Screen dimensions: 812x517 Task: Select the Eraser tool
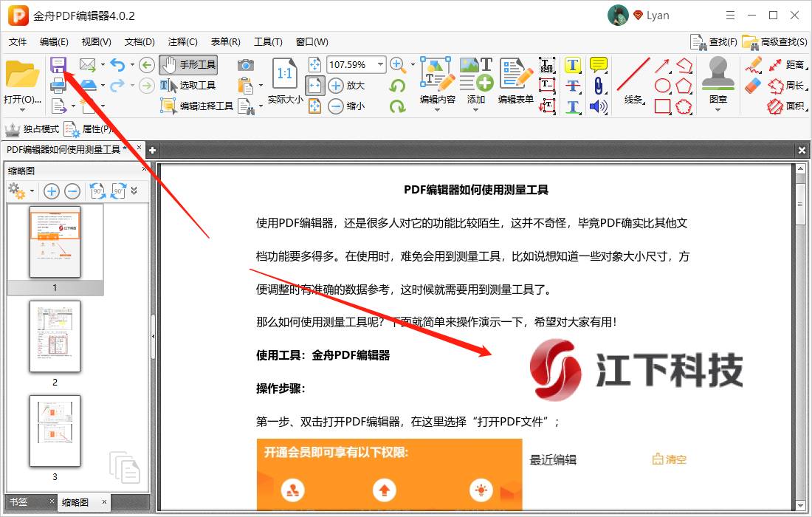point(754,86)
